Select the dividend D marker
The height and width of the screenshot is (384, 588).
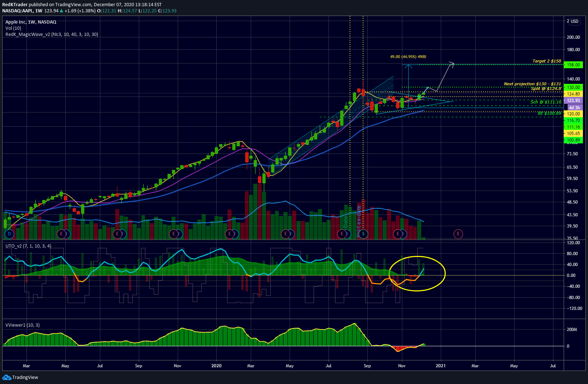[x=9, y=234]
